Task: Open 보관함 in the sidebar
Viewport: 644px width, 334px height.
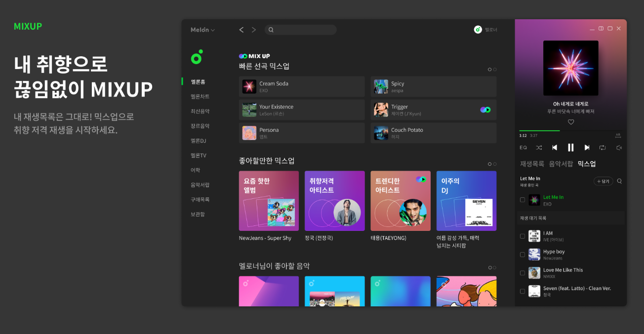Action: [x=198, y=214]
